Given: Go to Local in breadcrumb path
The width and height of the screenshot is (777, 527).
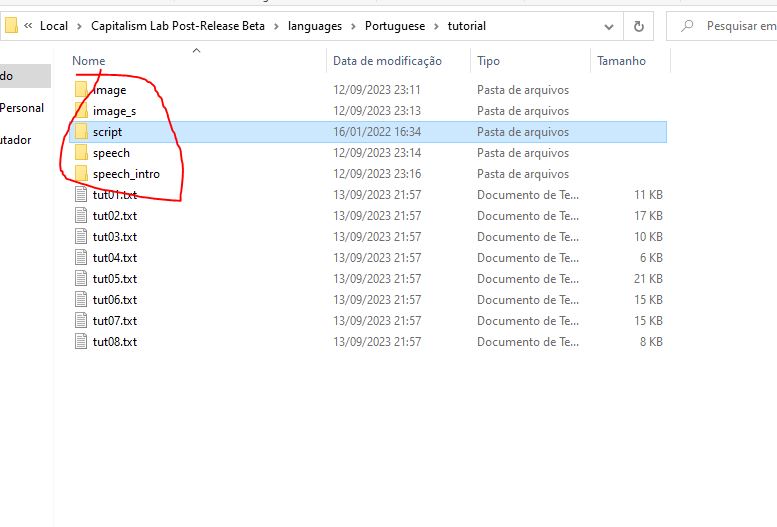Looking at the screenshot, I should pyautogui.click(x=54, y=26).
